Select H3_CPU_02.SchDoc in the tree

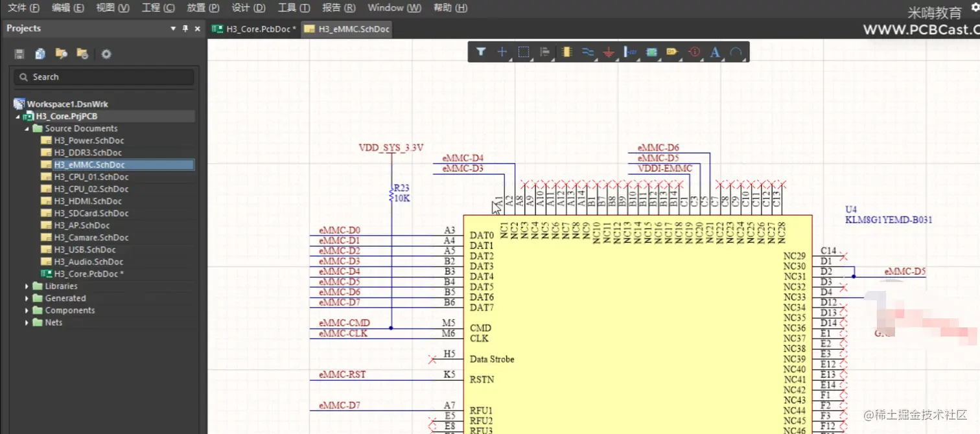[x=91, y=189]
